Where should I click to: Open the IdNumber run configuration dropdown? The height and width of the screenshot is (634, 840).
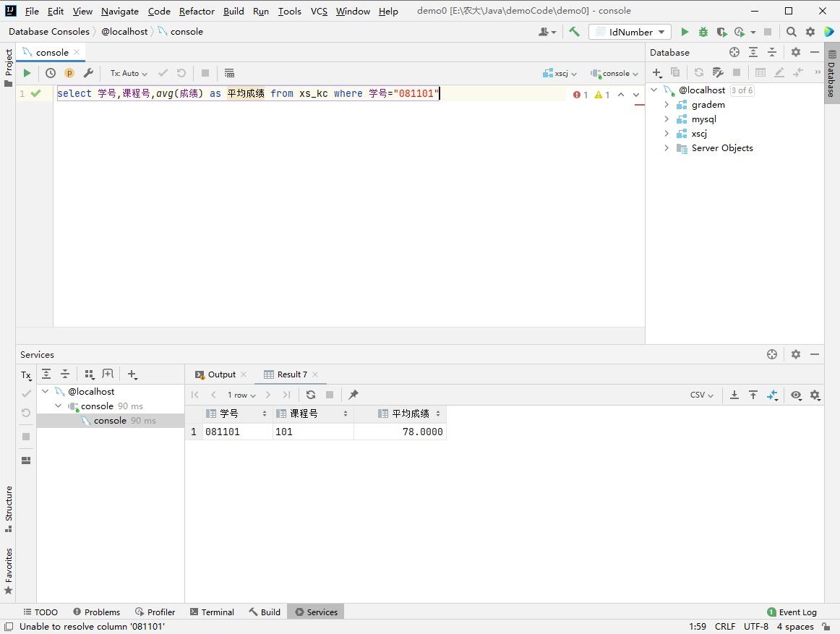point(630,32)
